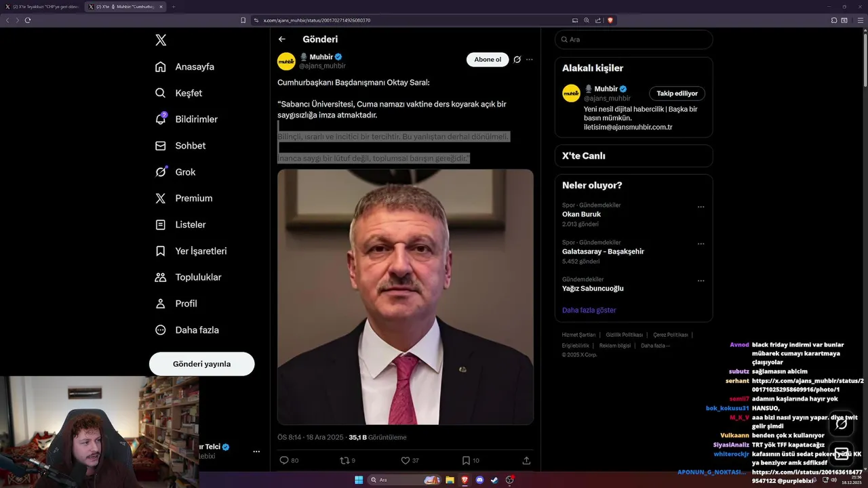Open Çerez Politikası footer link
Image resolution: width=868 pixels, height=488 pixels.
[x=670, y=335]
